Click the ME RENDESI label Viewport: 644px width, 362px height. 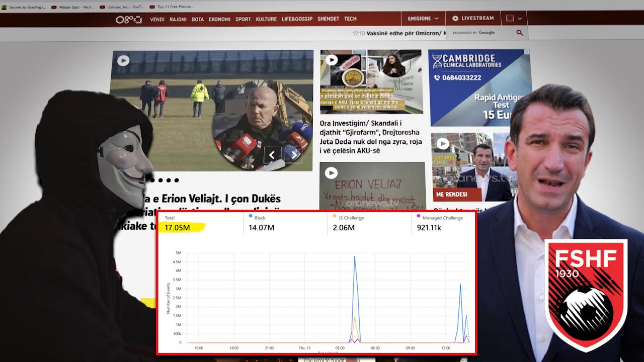[x=457, y=195]
